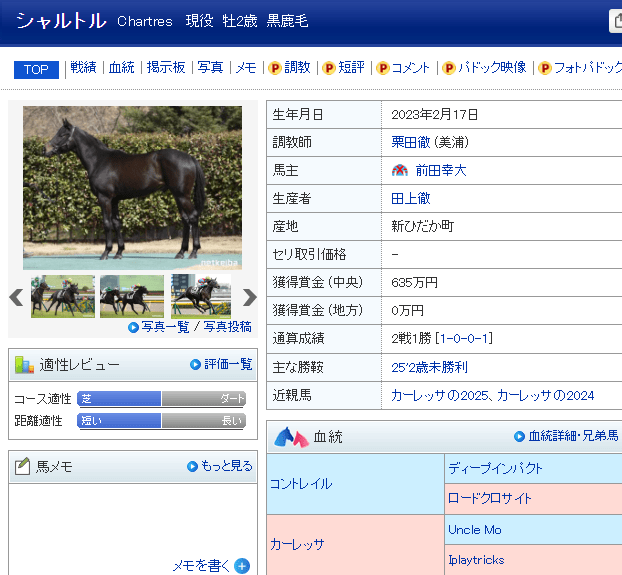Open dam カーレッサ link
This screenshot has height=575, width=622.
coord(297,544)
